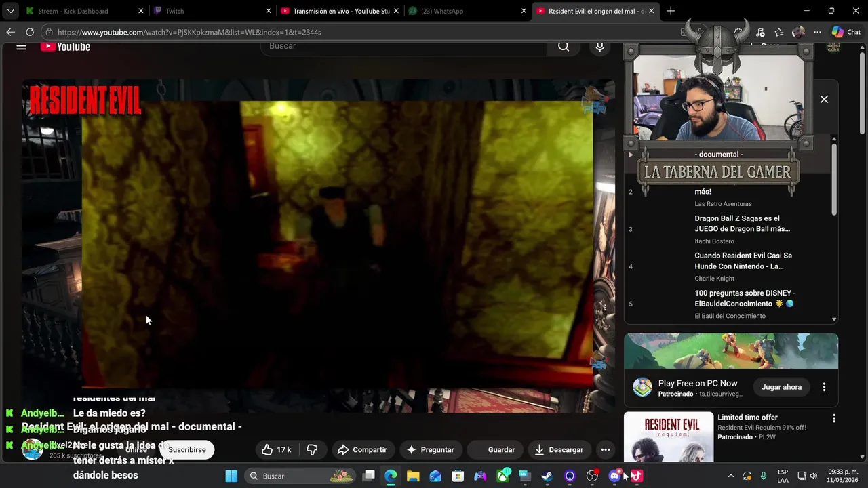This screenshot has width=868, height=488.
Task: Open the Edge favorites star list icon
Action: [x=779, y=32]
